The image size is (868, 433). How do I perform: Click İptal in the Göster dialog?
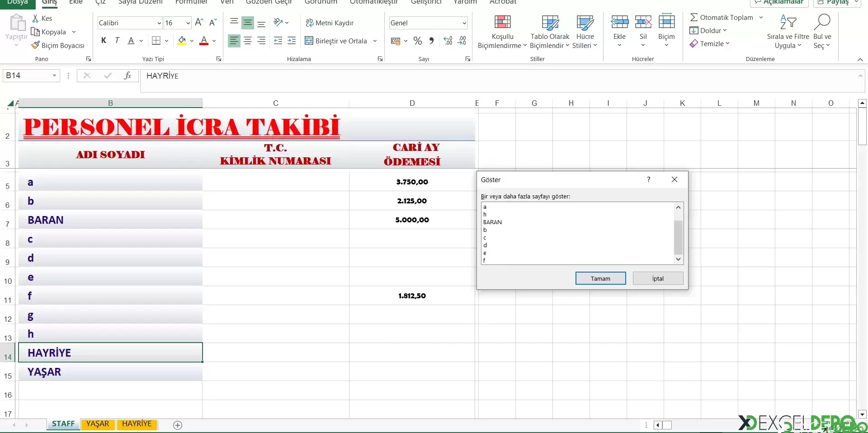[x=658, y=278]
